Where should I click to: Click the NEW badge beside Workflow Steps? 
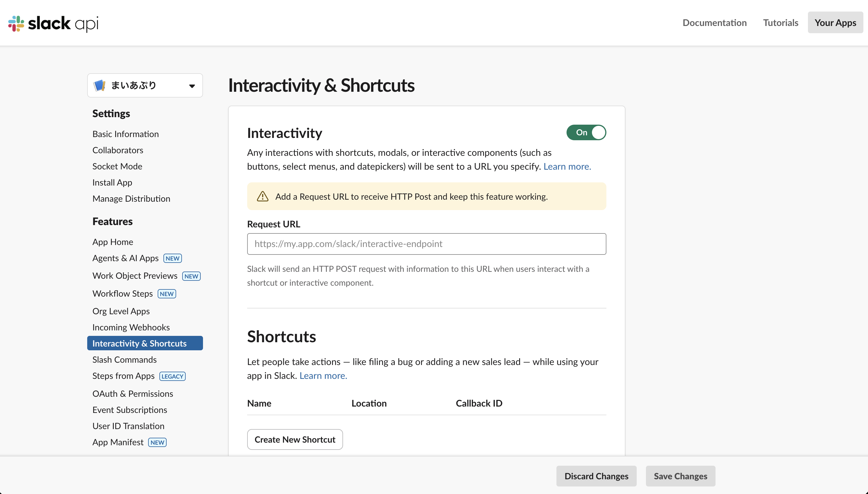click(x=166, y=293)
